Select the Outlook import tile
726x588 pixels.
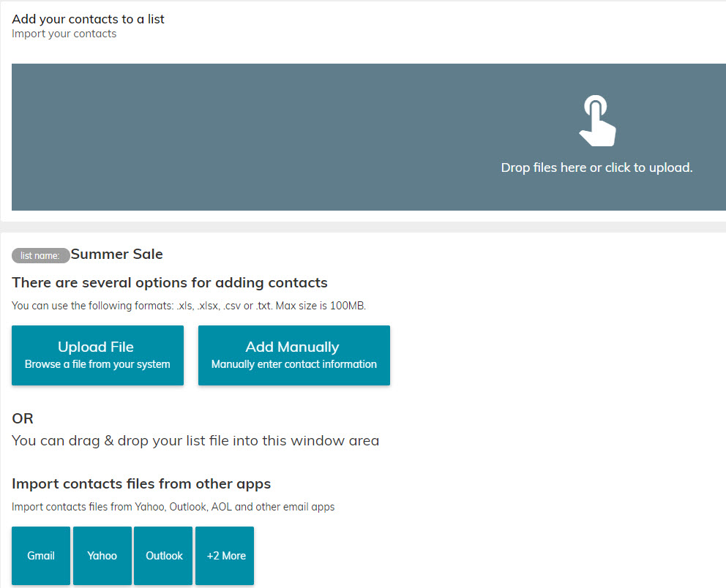pyautogui.click(x=164, y=555)
